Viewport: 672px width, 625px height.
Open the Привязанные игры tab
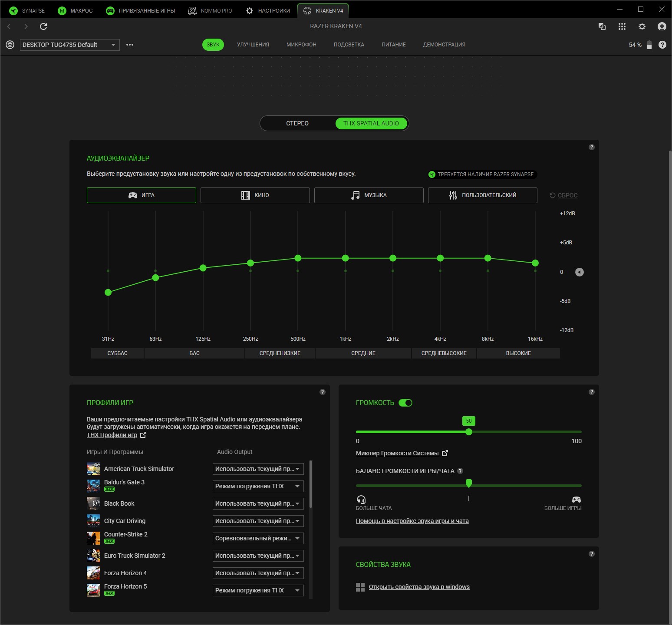(141, 11)
